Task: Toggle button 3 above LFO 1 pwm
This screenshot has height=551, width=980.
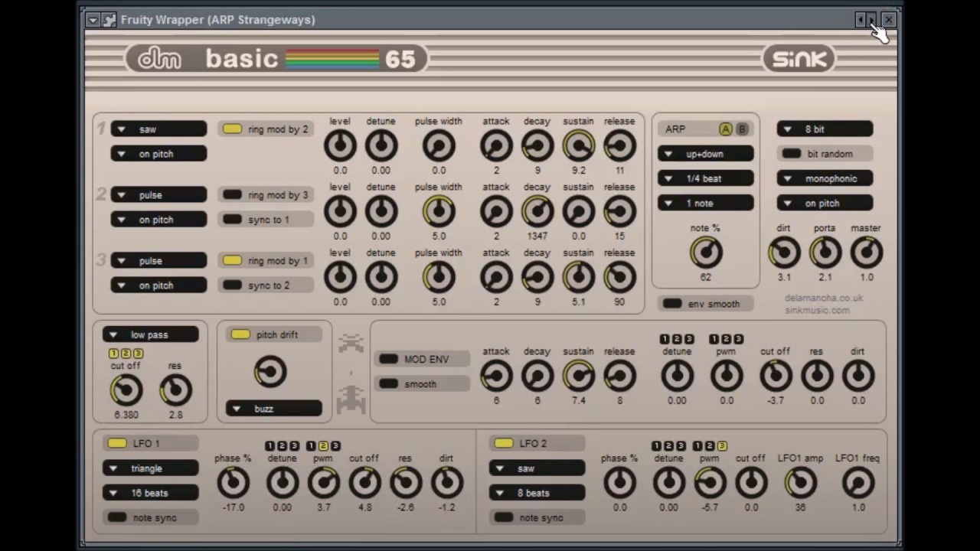Action: coord(335,445)
